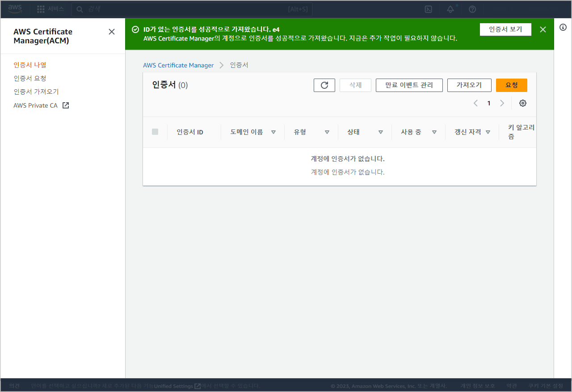Open the help question mark icon

tap(472, 9)
